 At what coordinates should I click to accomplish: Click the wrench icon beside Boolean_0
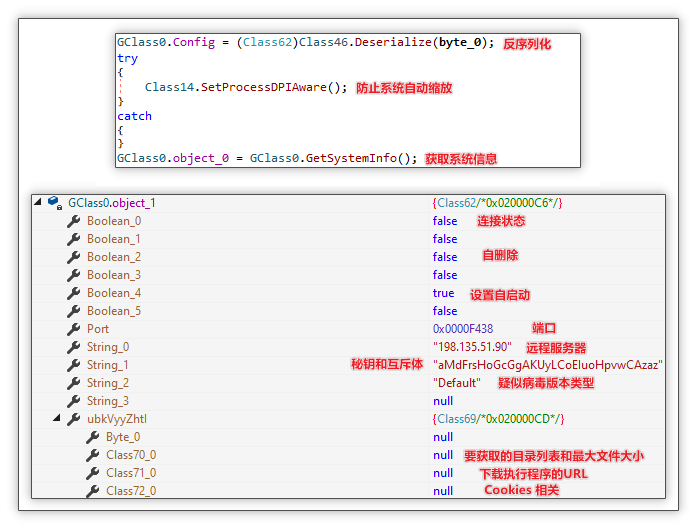[74, 221]
